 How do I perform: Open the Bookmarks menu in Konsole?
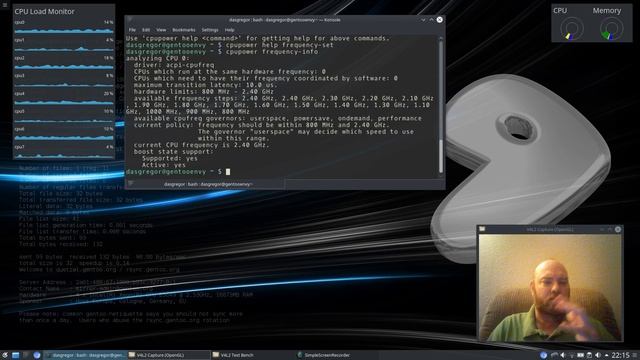tap(184, 30)
